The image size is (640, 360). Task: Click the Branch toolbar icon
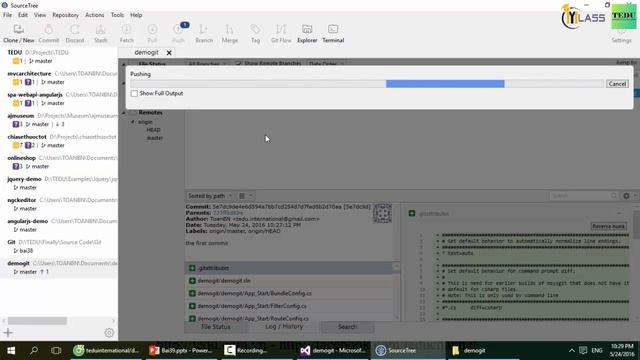pyautogui.click(x=204, y=33)
